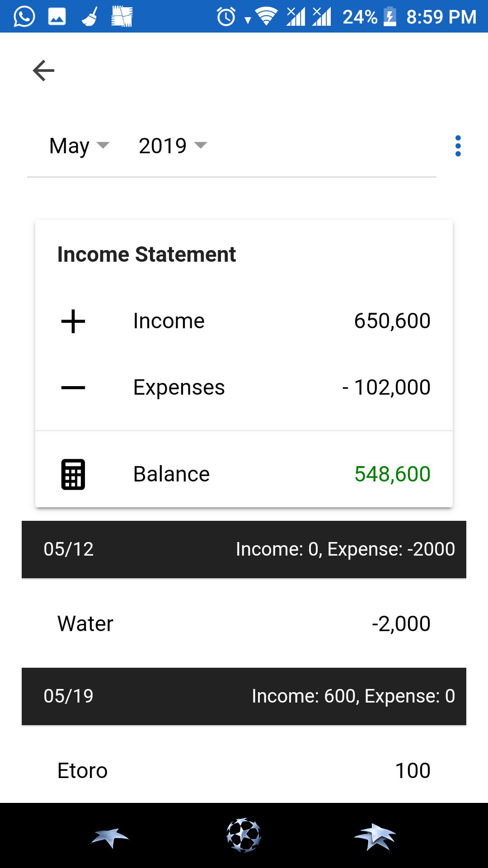Tap the plus icon beside Income
Viewport: 488px width, 868px height.
pos(73,321)
